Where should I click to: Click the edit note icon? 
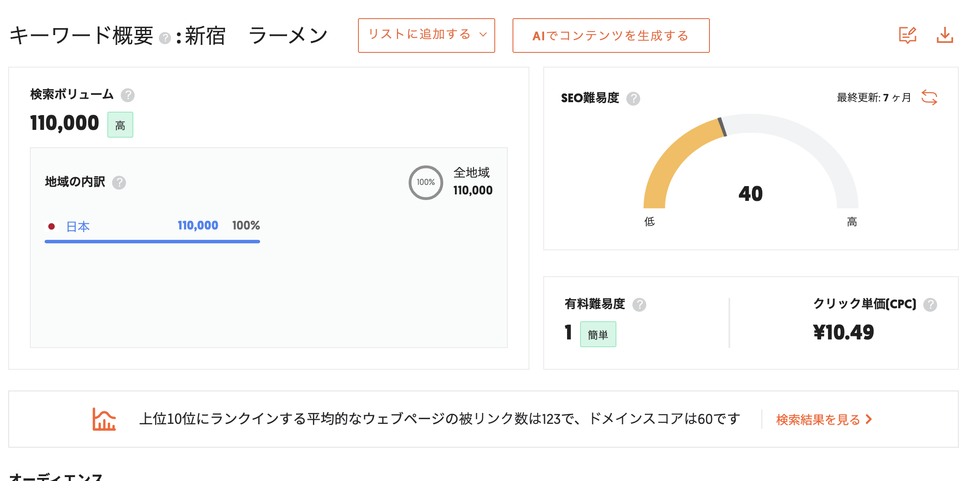click(907, 35)
